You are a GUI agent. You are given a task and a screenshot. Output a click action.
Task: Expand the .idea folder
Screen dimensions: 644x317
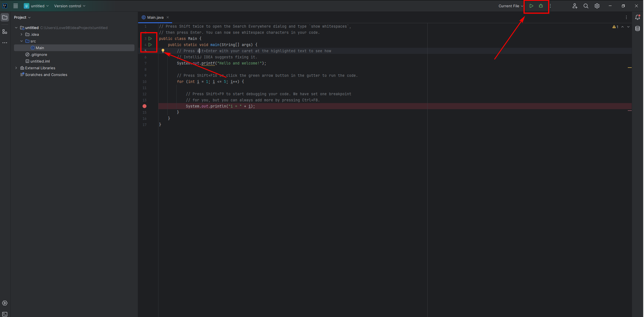point(22,34)
